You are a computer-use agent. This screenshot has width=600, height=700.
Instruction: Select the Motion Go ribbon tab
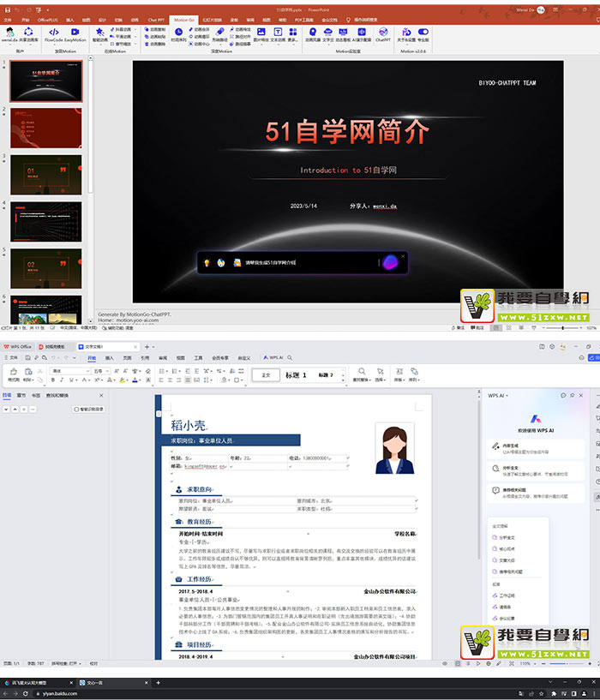[183, 20]
